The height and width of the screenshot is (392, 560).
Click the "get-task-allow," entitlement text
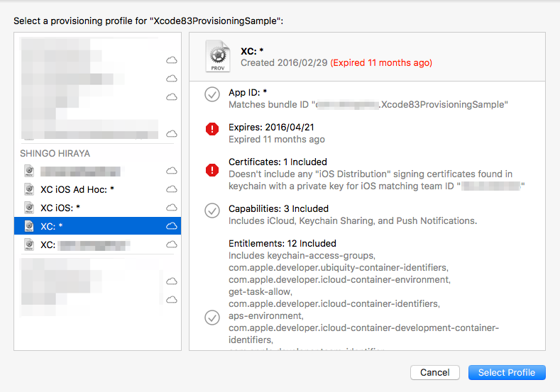pyautogui.click(x=260, y=292)
